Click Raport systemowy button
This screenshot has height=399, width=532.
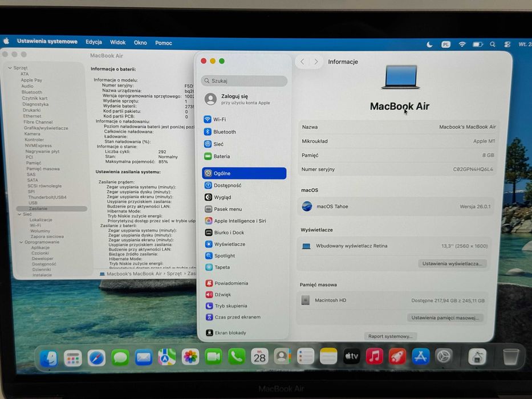coord(391,336)
